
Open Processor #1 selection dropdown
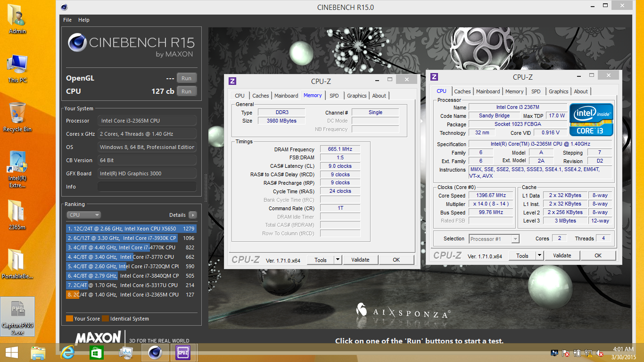(x=494, y=239)
